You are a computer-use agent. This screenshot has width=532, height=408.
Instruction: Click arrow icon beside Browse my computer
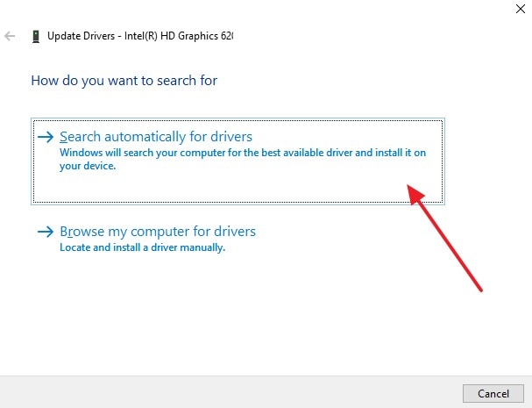coord(46,232)
